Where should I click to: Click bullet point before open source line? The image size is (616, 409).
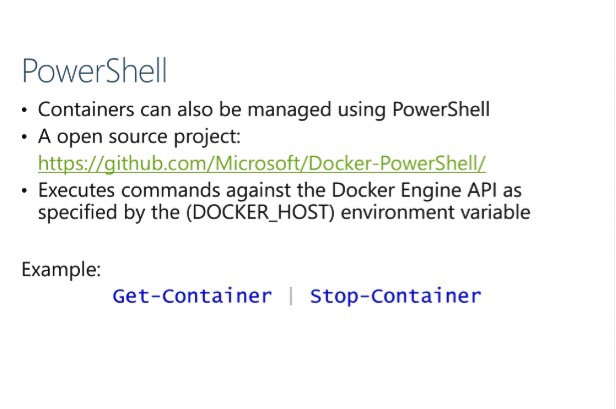click(x=24, y=137)
